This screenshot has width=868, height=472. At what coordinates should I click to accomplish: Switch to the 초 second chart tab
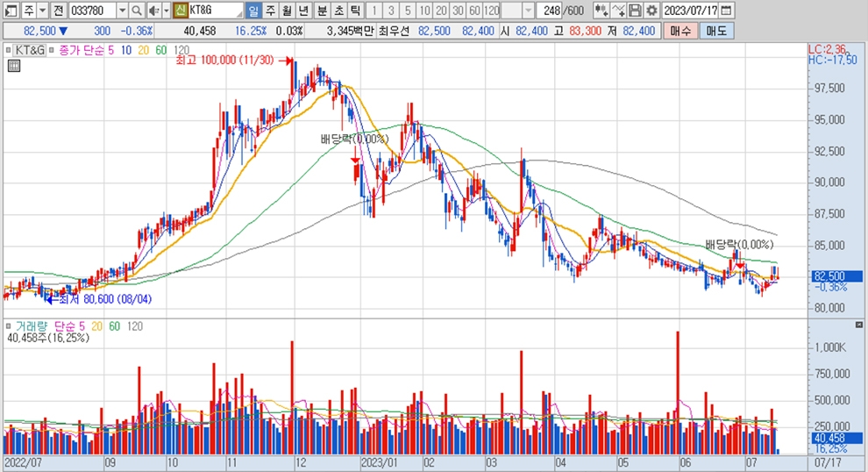click(x=338, y=10)
